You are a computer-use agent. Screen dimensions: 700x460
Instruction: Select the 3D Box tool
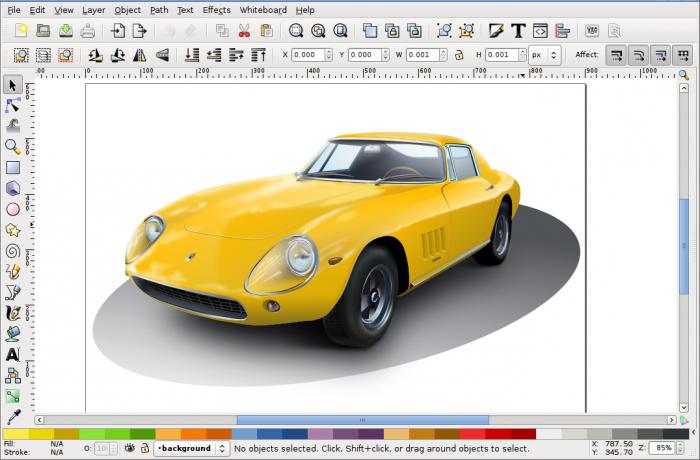[x=12, y=188]
